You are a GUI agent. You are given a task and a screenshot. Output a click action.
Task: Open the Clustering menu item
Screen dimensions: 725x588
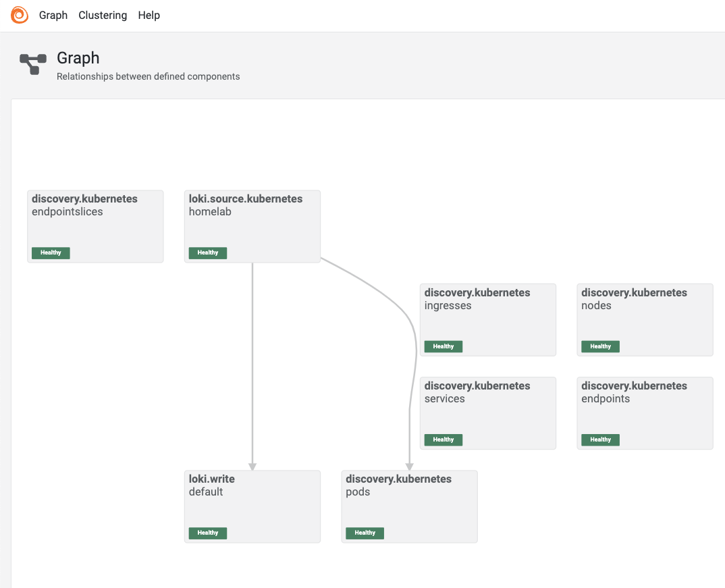point(103,15)
